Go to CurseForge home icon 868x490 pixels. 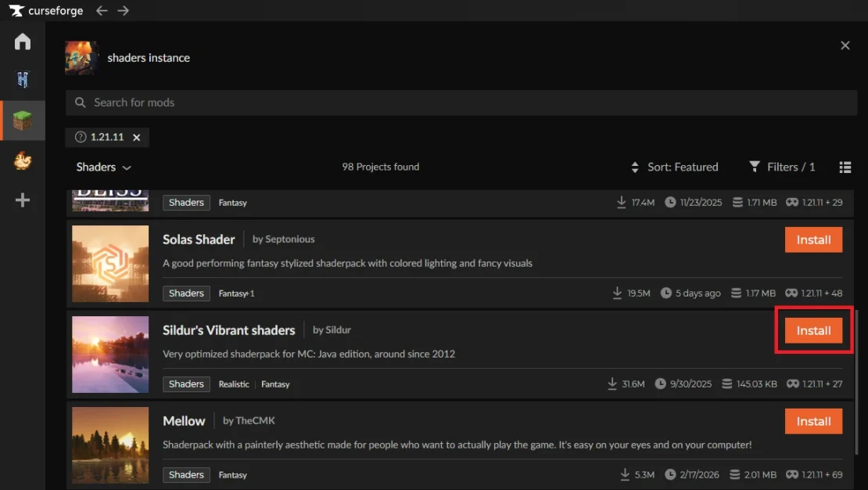pyautogui.click(x=23, y=41)
